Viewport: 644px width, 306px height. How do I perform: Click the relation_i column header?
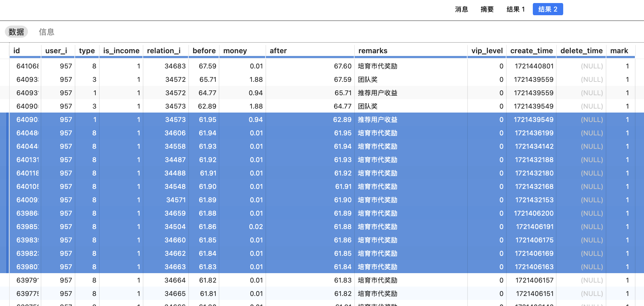pyautogui.click(x=166, y=51)
